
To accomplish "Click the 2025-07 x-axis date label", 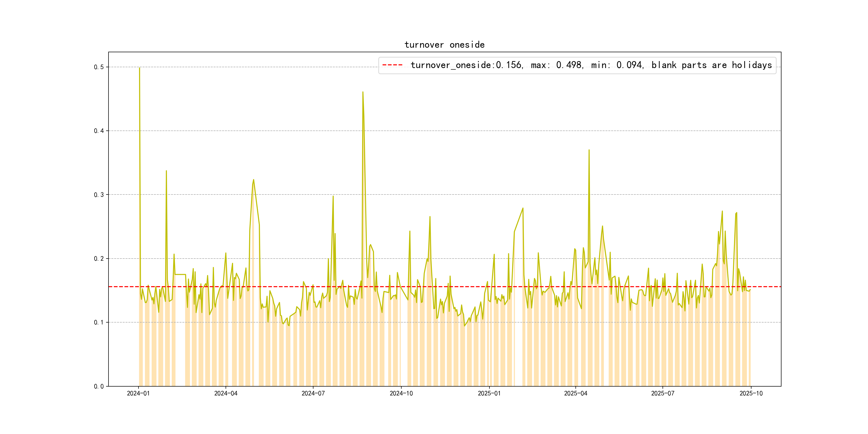I will click(663, 393).
